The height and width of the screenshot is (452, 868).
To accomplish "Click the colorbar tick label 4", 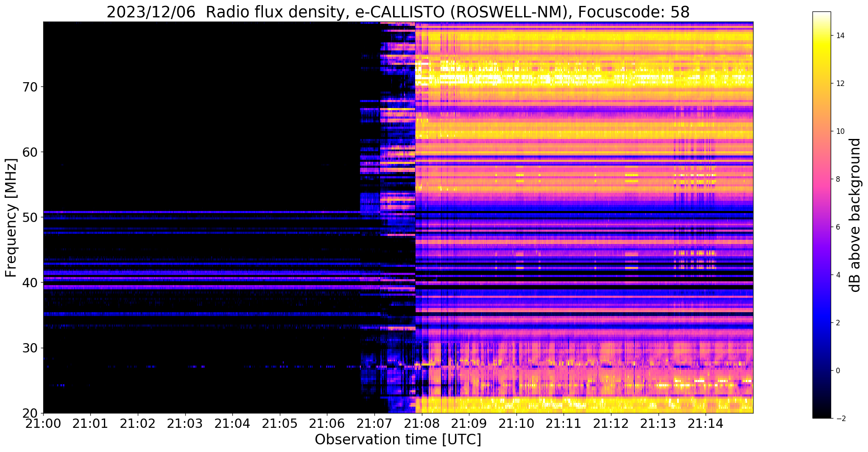I will click(838, 275).
